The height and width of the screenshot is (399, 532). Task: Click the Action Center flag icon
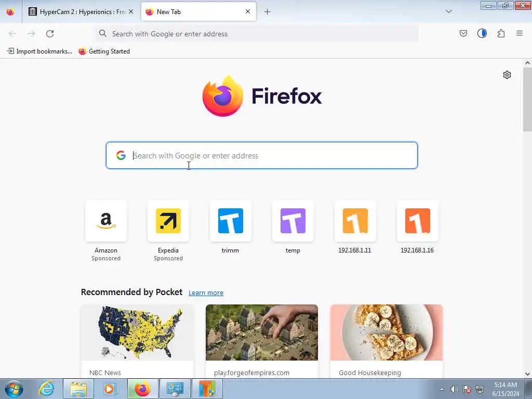tap(467, 389)
